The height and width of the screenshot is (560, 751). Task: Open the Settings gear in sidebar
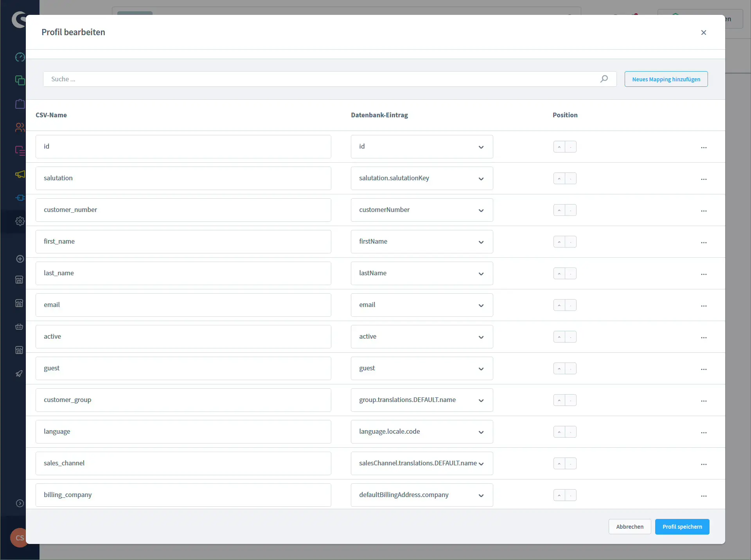[20, 221]
